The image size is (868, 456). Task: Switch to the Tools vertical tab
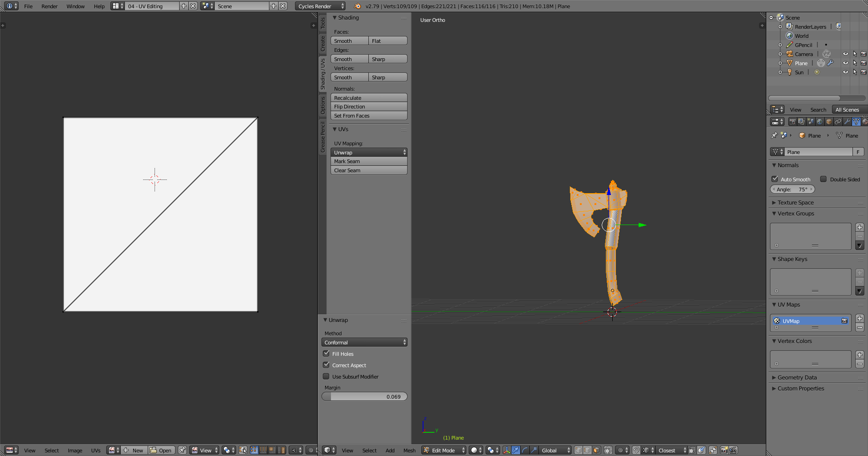pos(323,23)
